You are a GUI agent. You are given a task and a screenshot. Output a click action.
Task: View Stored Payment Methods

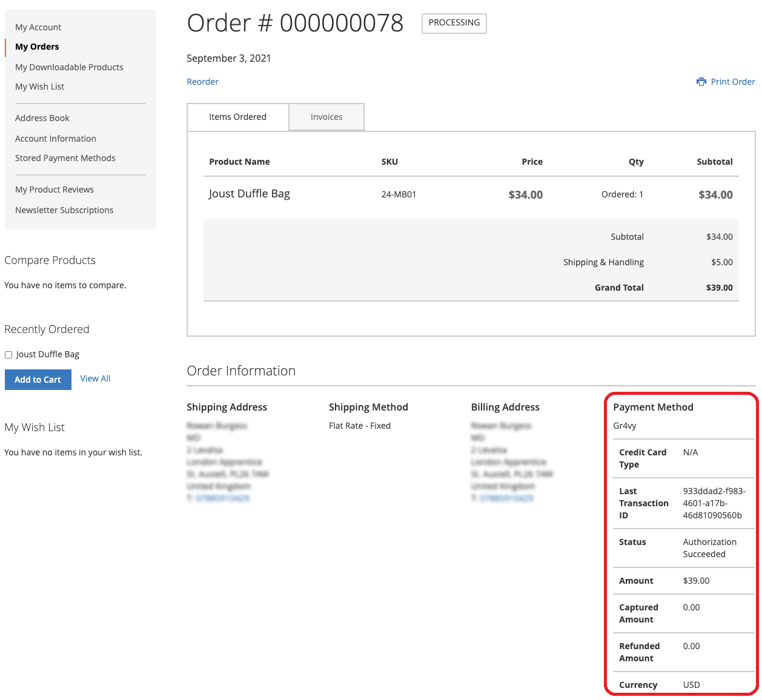pyautogui.click(x=65, y=157)
